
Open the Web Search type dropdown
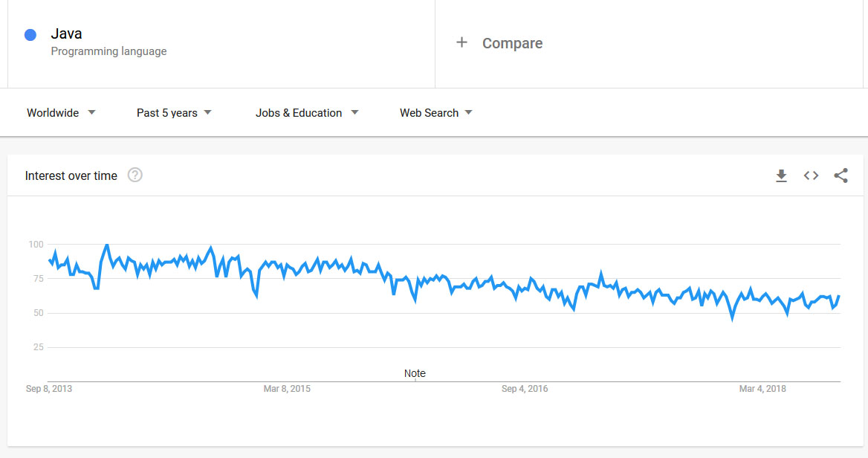[x=436, y=113]
